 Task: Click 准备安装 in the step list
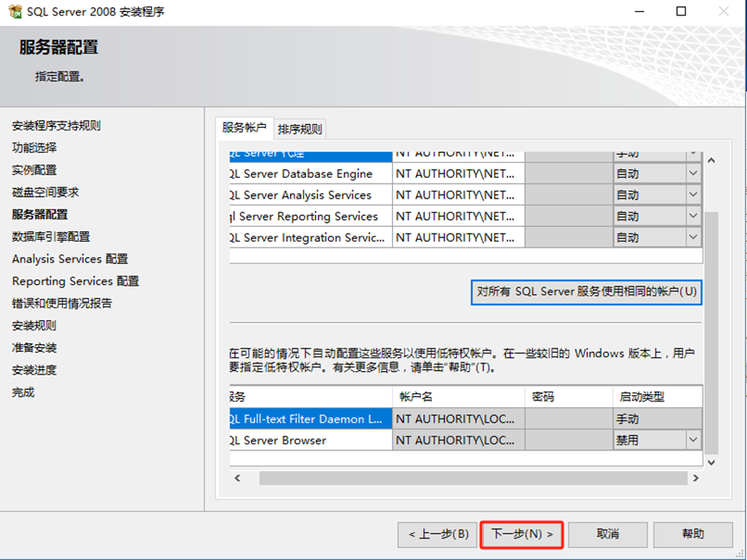35,348
